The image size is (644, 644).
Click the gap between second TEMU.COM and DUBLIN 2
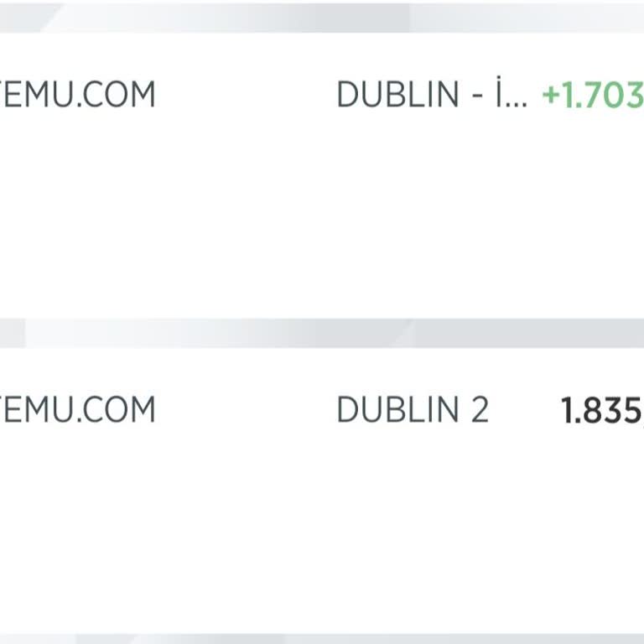pyautogui.click(x=246, y=410)
